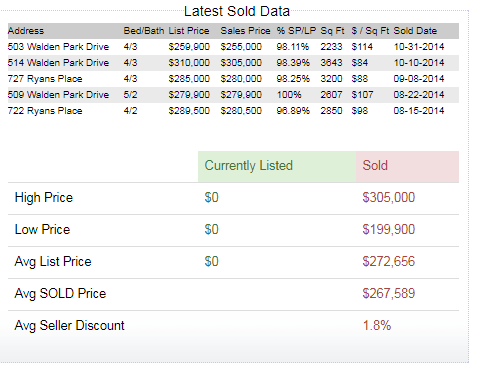Screen dimensions: 478x368
Task: Click the Sq Ft column header
Action: click(332, 31)
